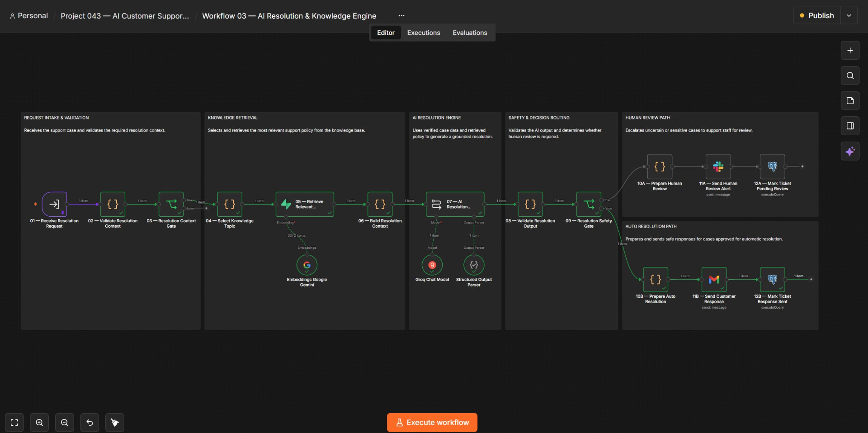The width and height of the screenshot is (868, 433).
Task: Open the AI assistant sparkle button
Action: point(850,151)
